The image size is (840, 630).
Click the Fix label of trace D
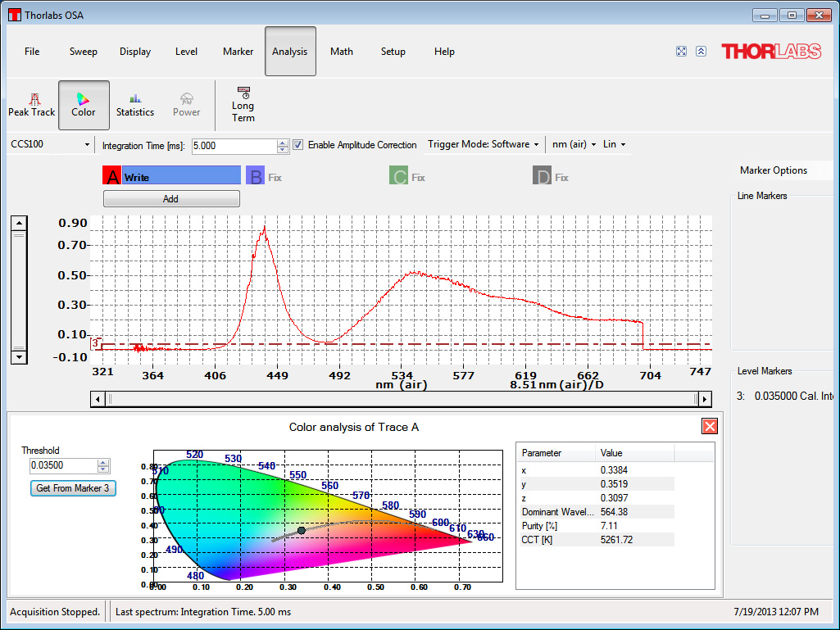click(561, 177)
